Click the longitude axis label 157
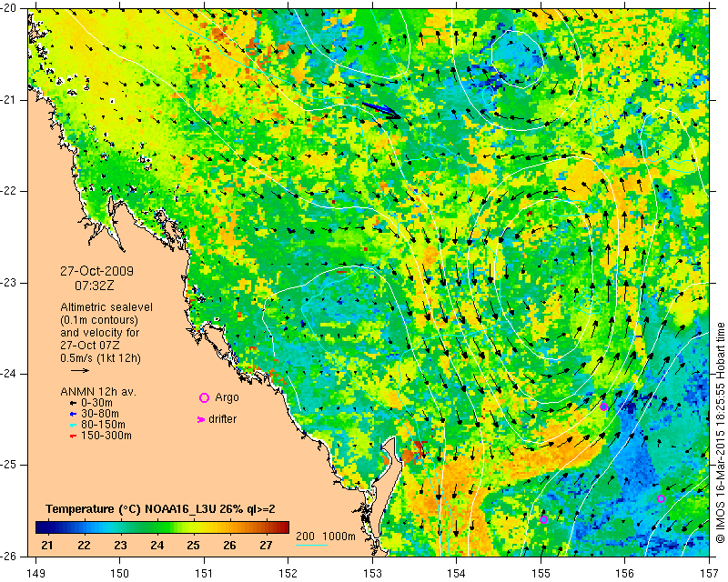728x582 pixels. (x=710, y=574)
